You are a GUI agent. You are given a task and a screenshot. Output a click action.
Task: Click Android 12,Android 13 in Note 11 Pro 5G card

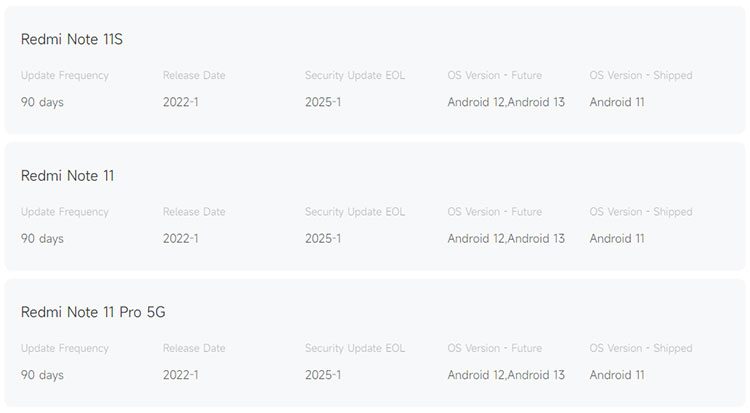click(x=506, y=375)
